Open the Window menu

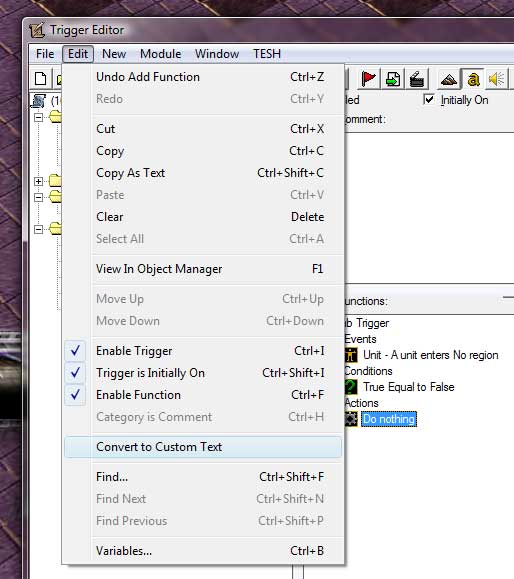[x=217, y=54]
